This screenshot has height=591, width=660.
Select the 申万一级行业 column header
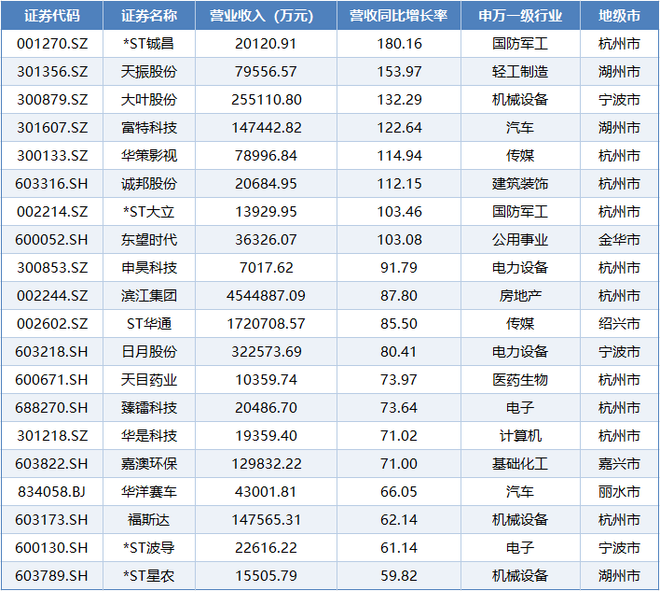coord(520,16)
